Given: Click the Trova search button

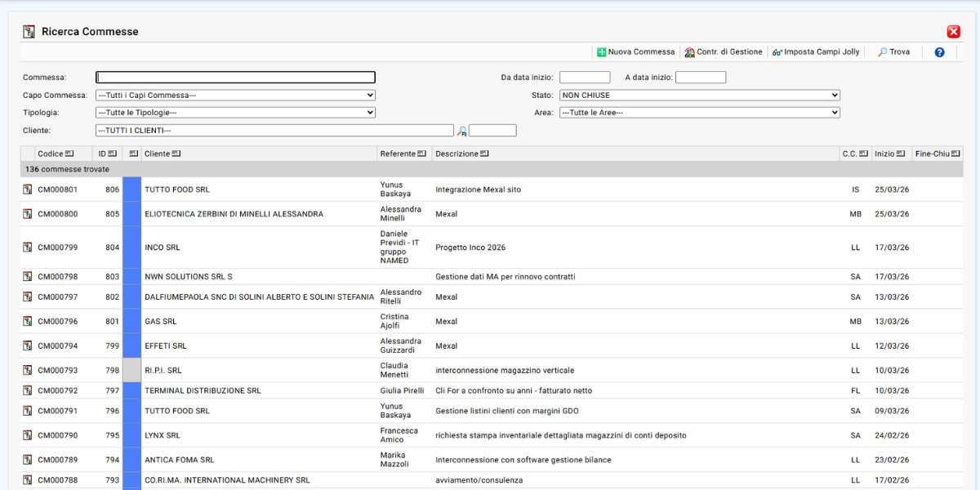Looking at the screenshot, I should click(x=893, y=51).
